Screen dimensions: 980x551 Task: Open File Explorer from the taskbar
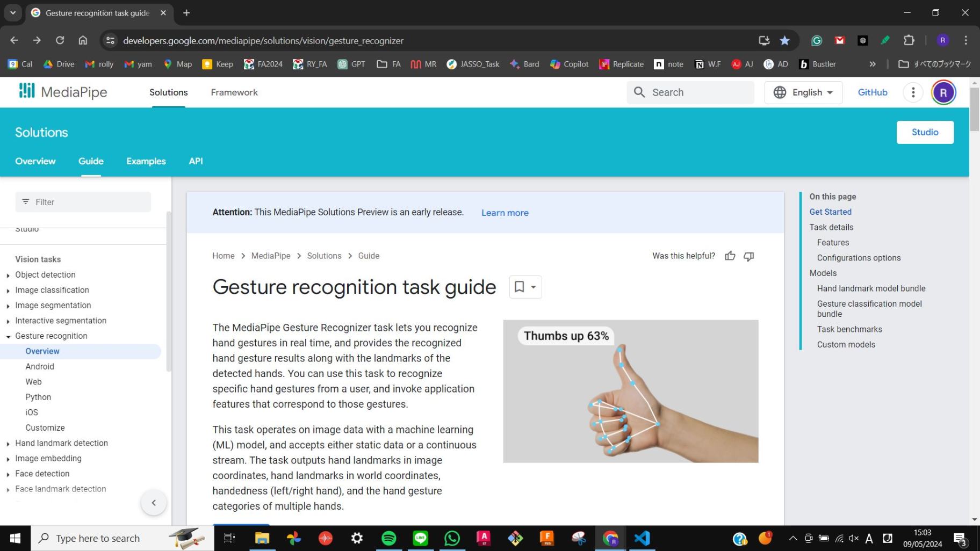point(262,538)
